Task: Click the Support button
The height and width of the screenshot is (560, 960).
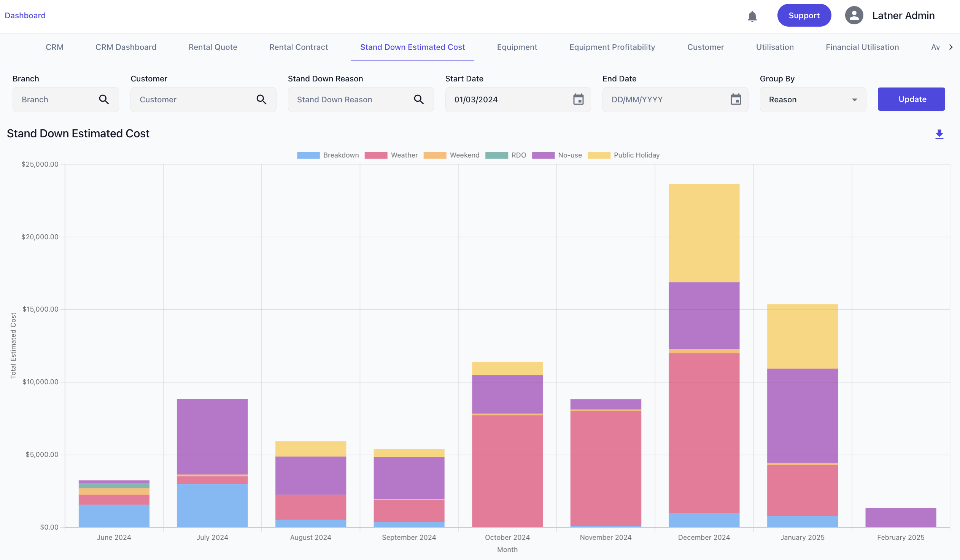Action: pyautogui.click(x=804, y=16)
